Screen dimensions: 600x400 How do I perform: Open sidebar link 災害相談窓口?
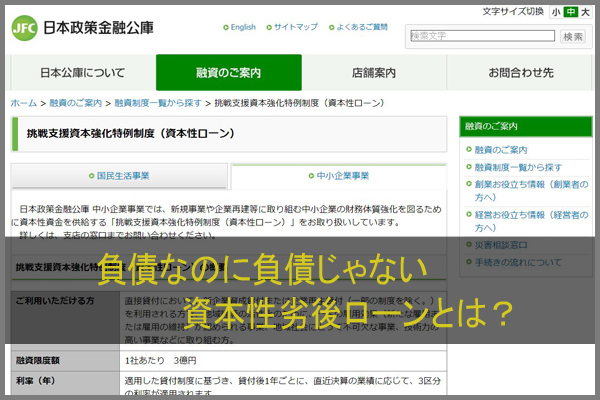tap(501, 245)
